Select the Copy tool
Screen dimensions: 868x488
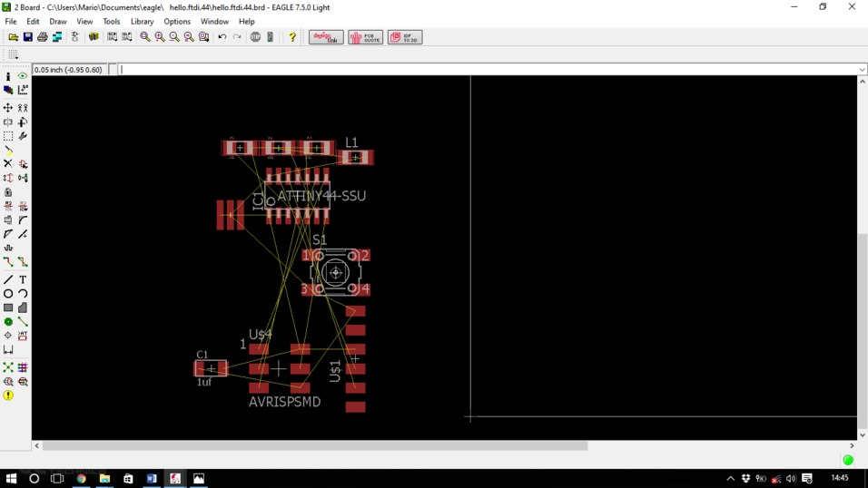[23, 108]
